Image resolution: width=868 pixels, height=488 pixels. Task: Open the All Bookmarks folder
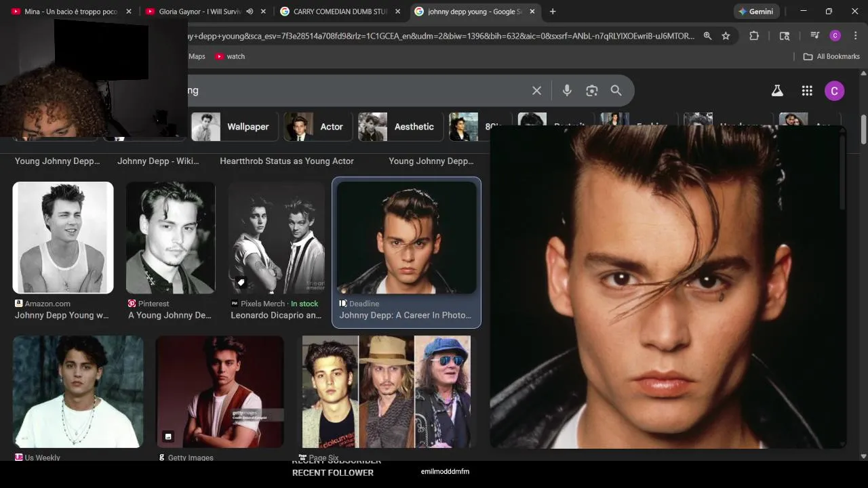(831, 56)
